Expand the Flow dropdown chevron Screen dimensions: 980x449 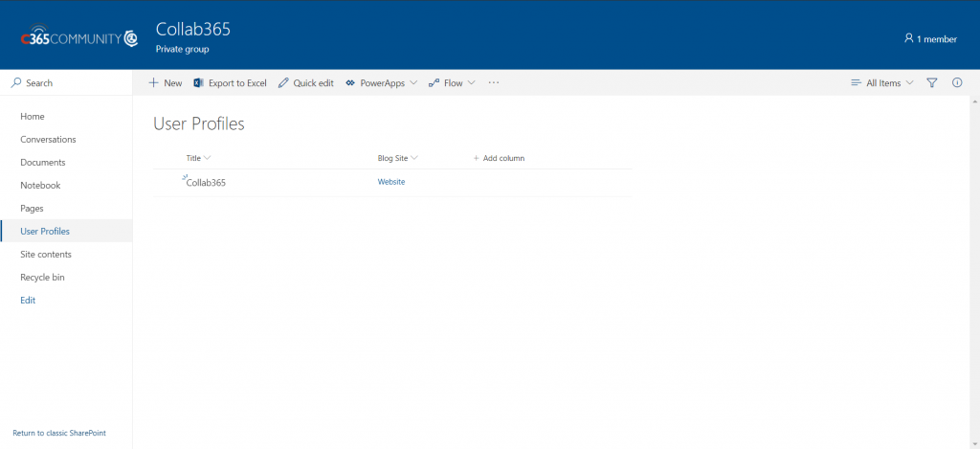[x=471, y=82]
